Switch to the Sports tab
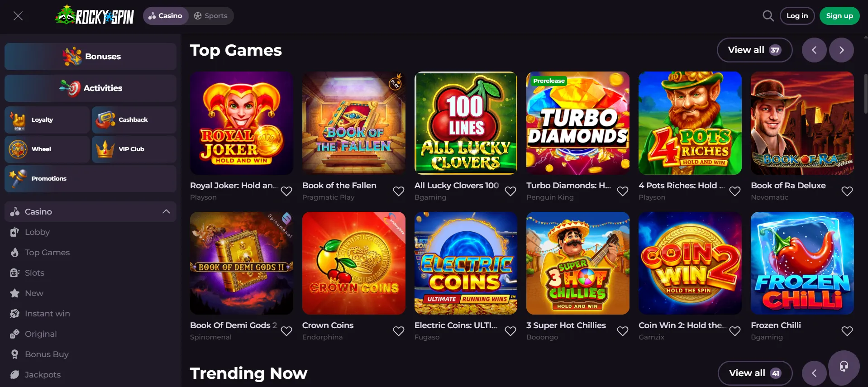 211,16
